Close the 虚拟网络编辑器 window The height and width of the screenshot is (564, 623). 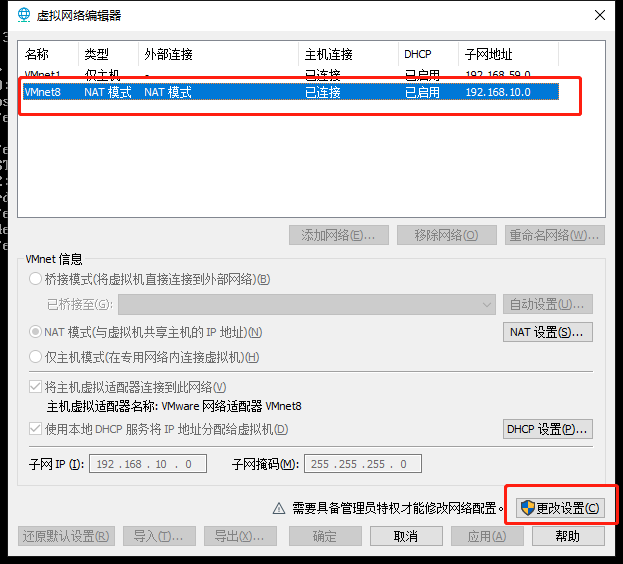point(600,15)
